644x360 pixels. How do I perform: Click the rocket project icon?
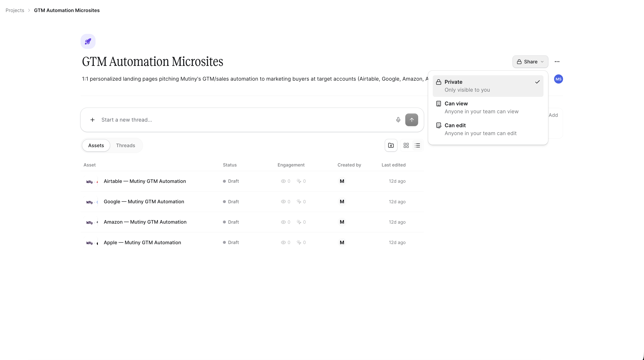[x=88, y=41]
